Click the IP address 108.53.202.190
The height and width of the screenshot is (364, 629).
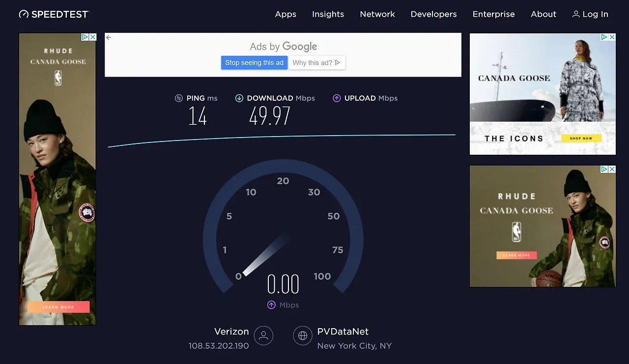coord(219,346)
